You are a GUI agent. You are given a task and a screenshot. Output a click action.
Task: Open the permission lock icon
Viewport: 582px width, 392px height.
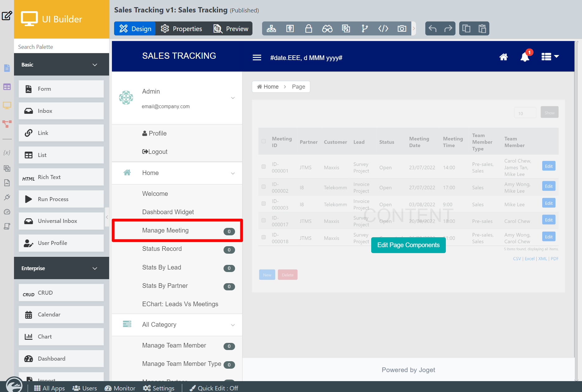click(x=308, y=29)
